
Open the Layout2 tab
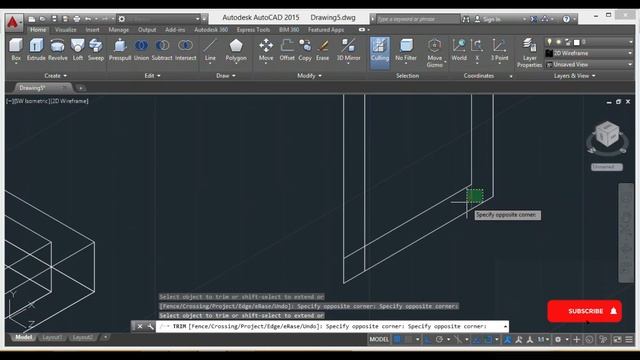click(82, 338)
